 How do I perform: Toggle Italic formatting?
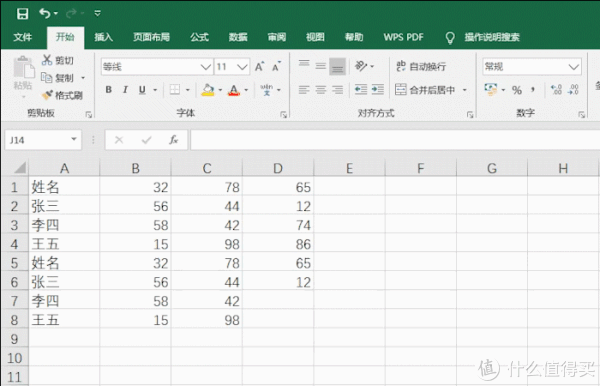pyautogui.click(x=125, y=90)
